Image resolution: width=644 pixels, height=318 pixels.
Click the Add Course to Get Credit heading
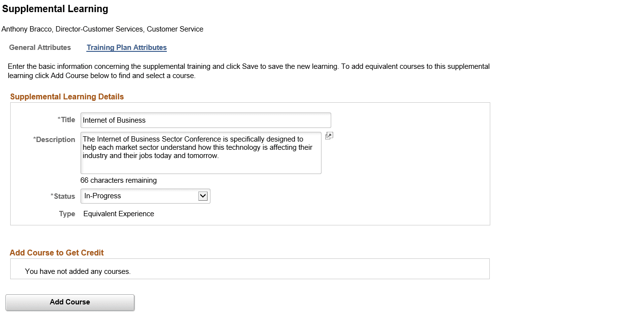[57, 253]
